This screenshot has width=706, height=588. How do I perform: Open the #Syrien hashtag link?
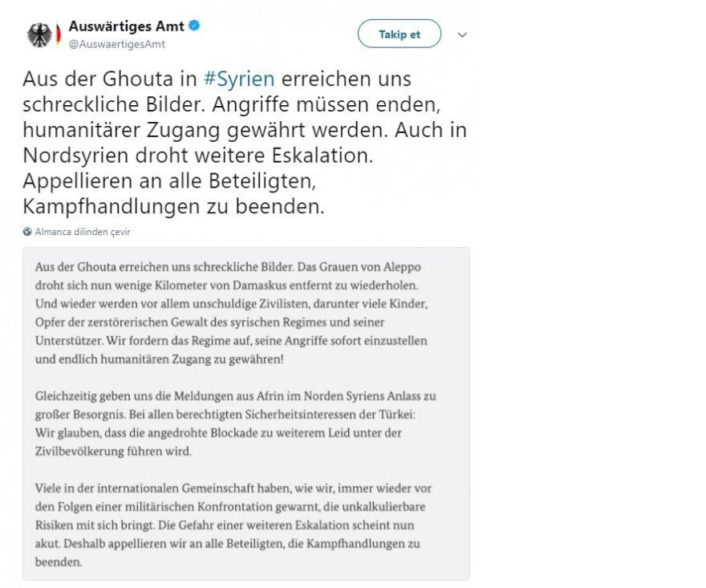(240, 79)
